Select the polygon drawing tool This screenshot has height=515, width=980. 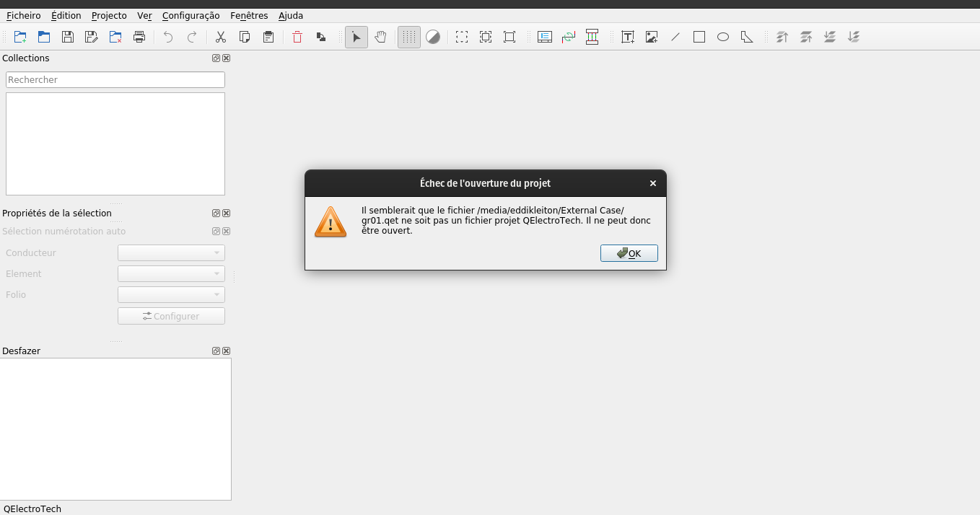click(x=747, y=37)
